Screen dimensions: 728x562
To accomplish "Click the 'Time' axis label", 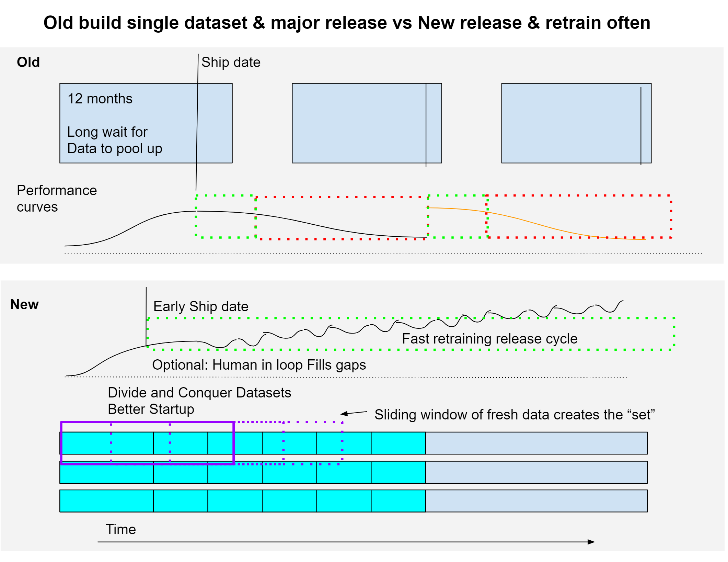I will pyautogui.click(x=120, y=529).
